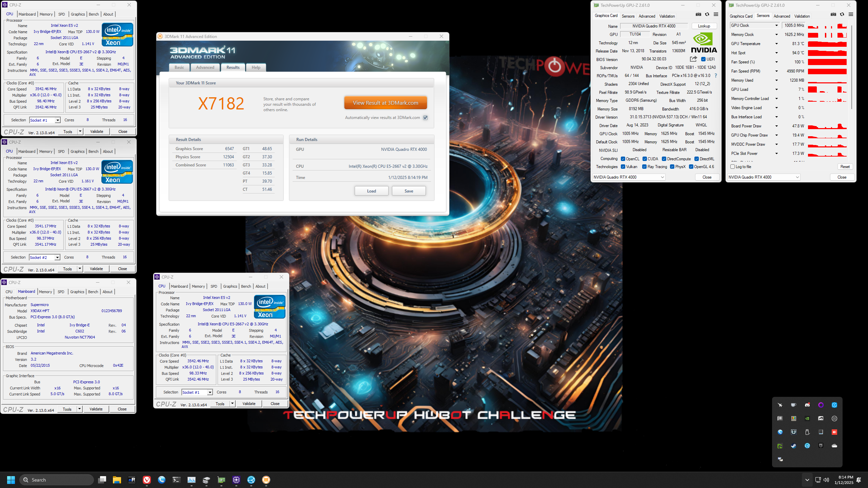Switch to Basic tab in 3DMark 11

(x=179, y=67)
